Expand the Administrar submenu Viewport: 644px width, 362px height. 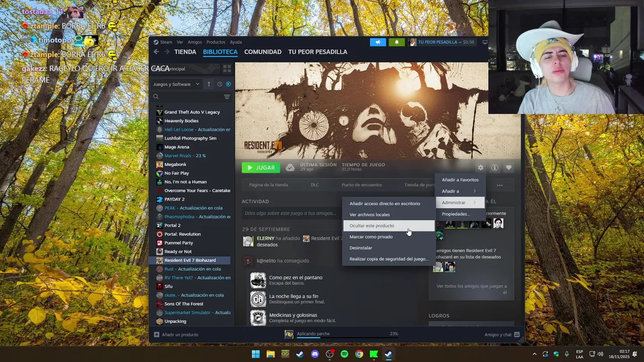(460, 203)
